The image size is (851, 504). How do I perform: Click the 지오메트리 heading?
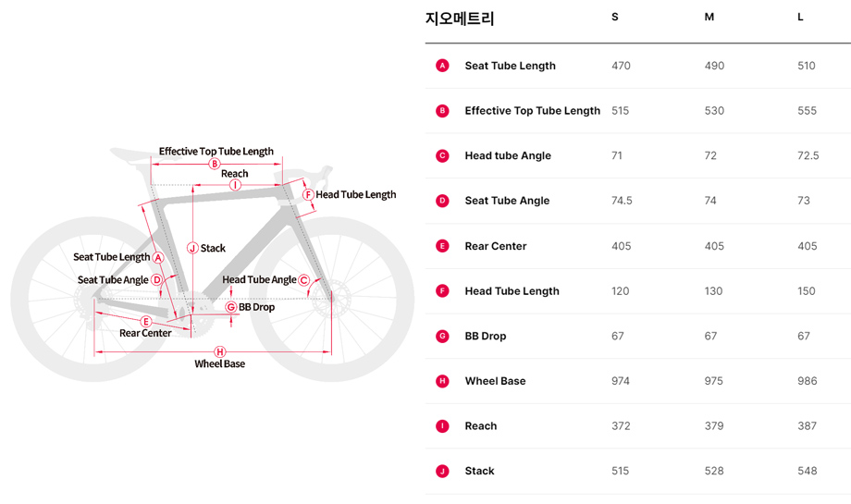[460, 18]
